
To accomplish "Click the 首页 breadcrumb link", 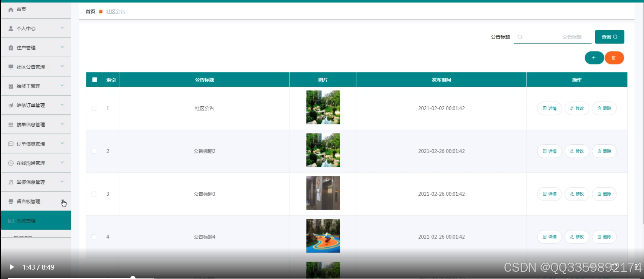I will (91, 12).
